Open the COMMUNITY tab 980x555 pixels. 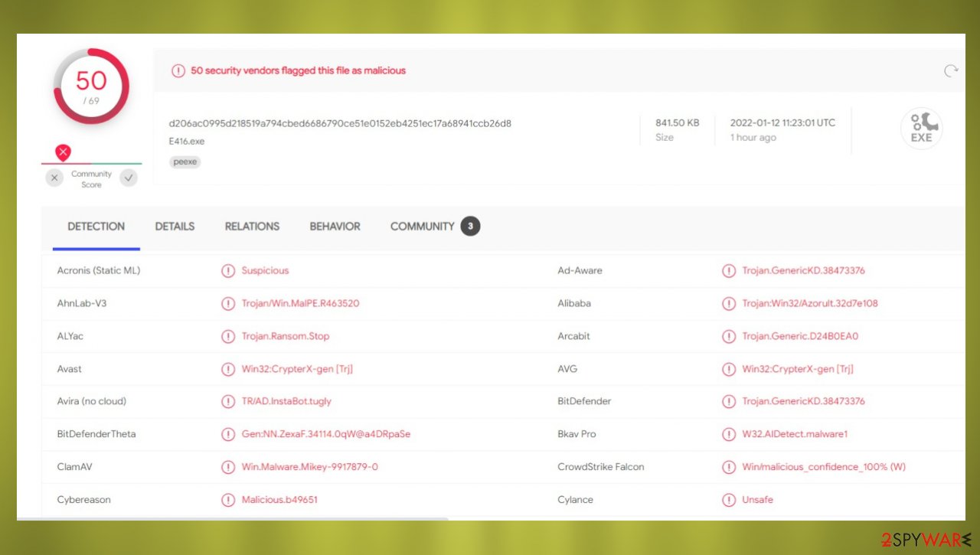click(422, 227)
